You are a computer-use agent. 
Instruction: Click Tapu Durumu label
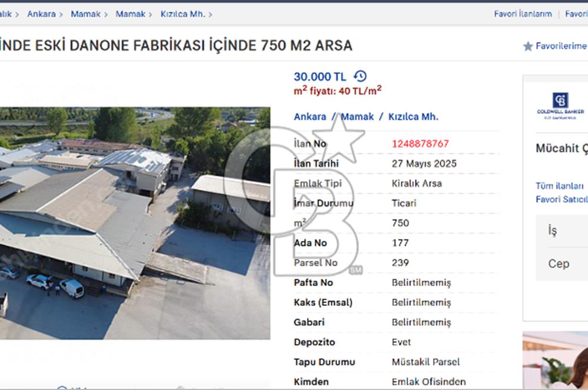click(325, 362)
